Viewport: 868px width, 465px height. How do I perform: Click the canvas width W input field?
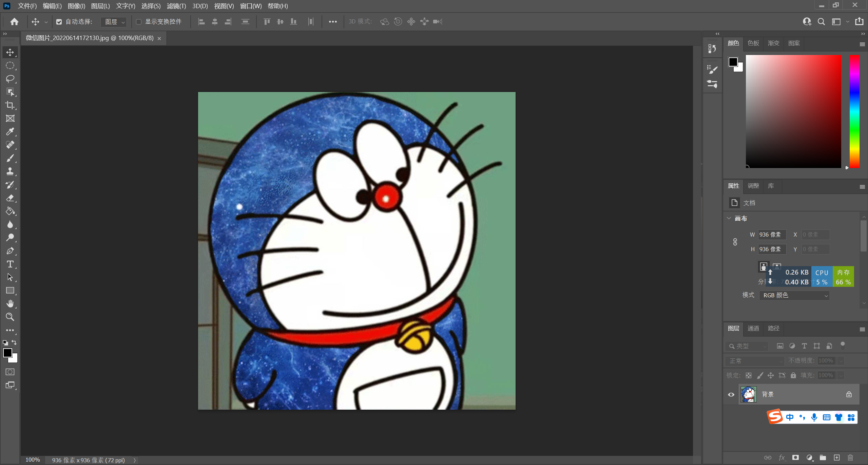772,235
